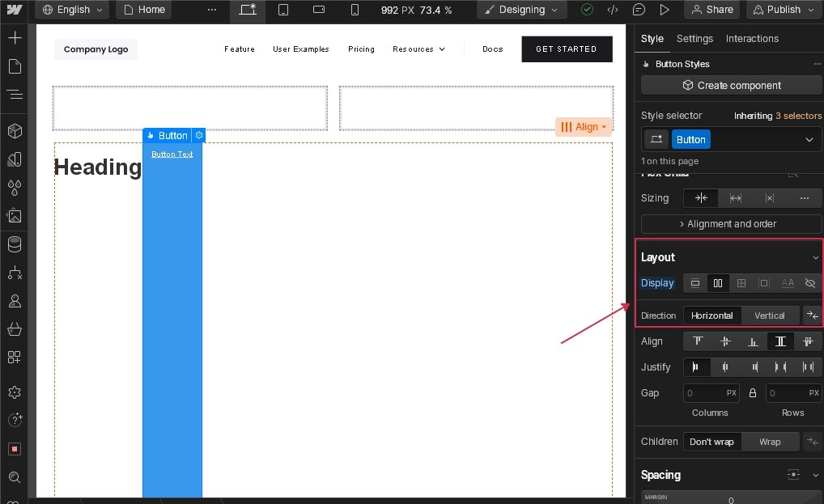Open the Publish dropdown button
This screenshot has width=824, height=504.
[781, 10]
